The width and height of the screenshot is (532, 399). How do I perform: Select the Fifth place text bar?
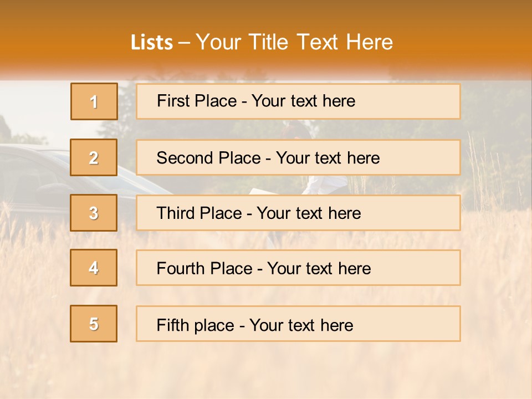tap(298, 324)
